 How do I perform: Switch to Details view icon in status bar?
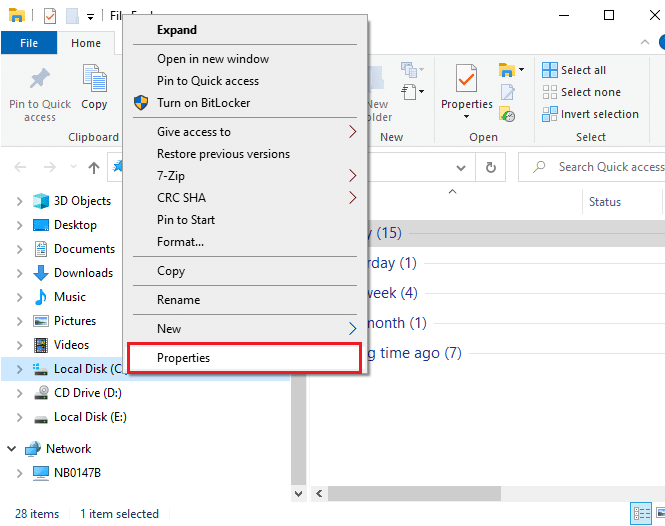[641, 514]
